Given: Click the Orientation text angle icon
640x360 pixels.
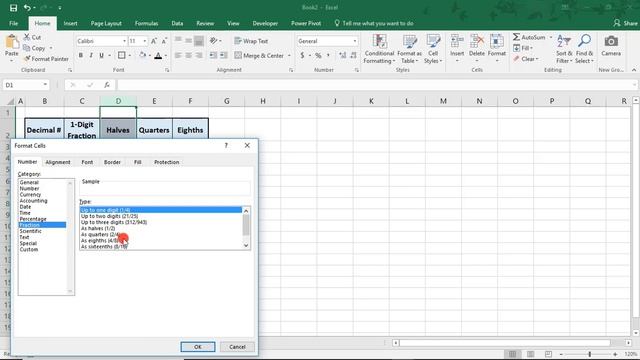Looking at the screenshot, I should [x=213, y=41].
